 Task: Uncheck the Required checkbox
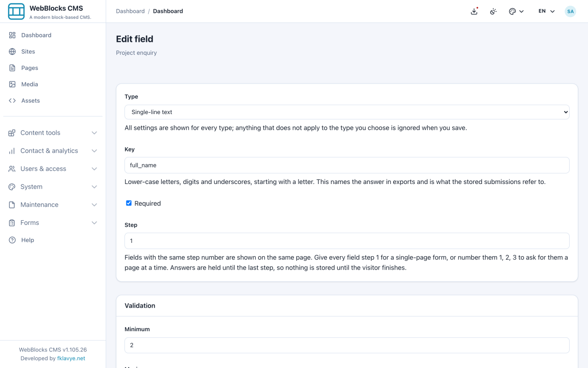(x=129, y=203)
